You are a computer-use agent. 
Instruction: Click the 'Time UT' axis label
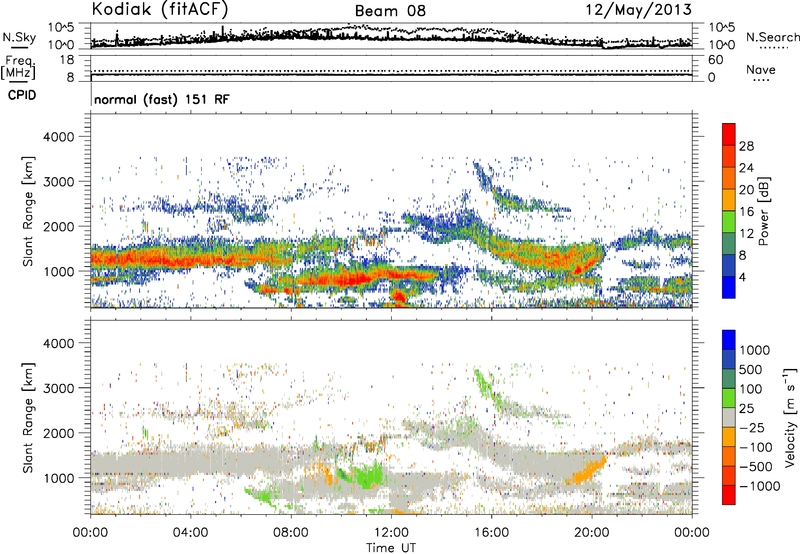[x=391, y=548]
